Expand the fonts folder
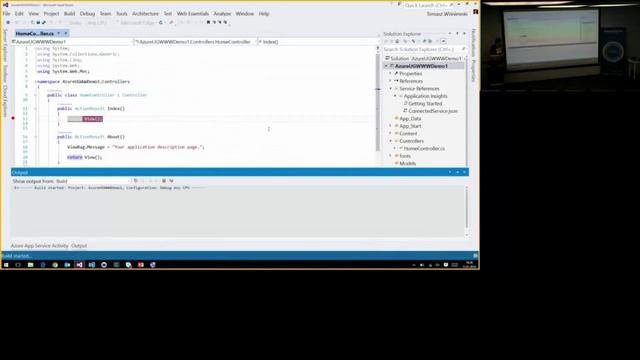Image resolution: width=640 pixels, height=360 pixels. (391, 156)
